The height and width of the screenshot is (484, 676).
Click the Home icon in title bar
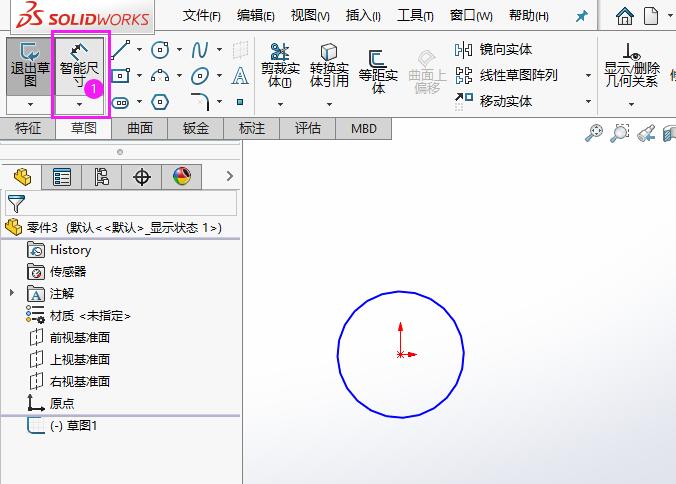[x=625, y=16]
